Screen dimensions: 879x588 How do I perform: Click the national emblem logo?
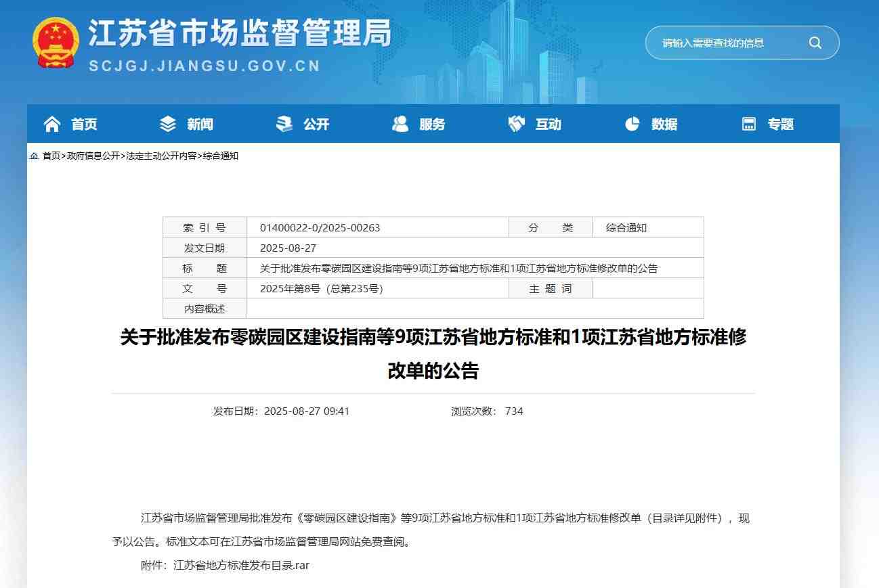point(56,43)
